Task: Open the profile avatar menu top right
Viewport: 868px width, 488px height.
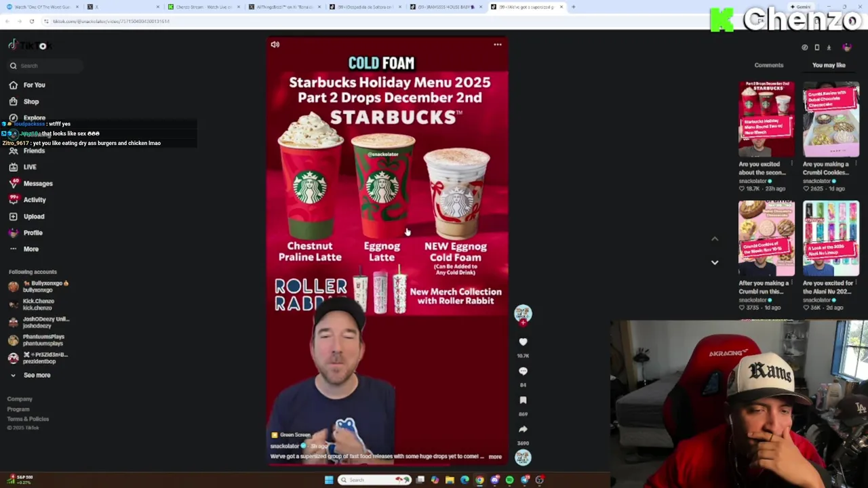Action: (x=847, y=47)
